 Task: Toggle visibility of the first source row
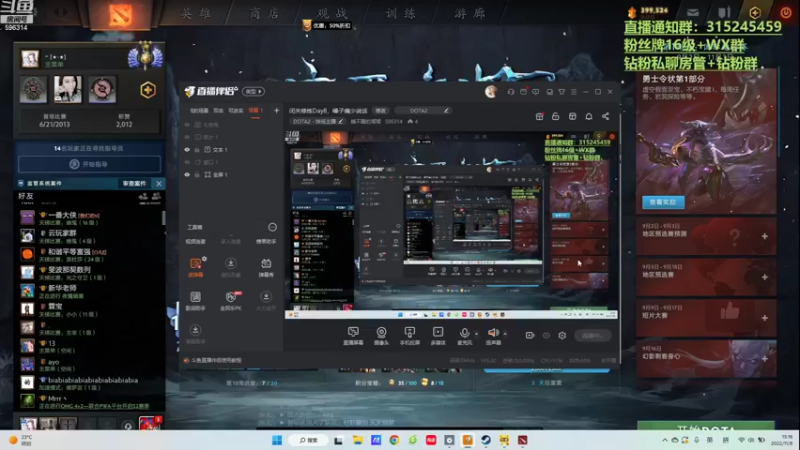(x=187, y=124)
